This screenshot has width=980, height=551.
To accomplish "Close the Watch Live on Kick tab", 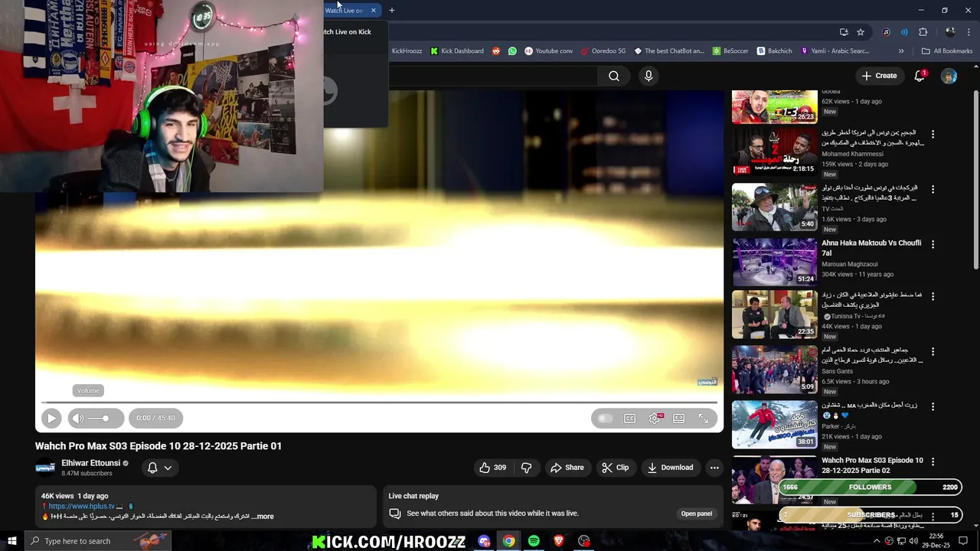I will pyautogui.click(x=374, y=10).
